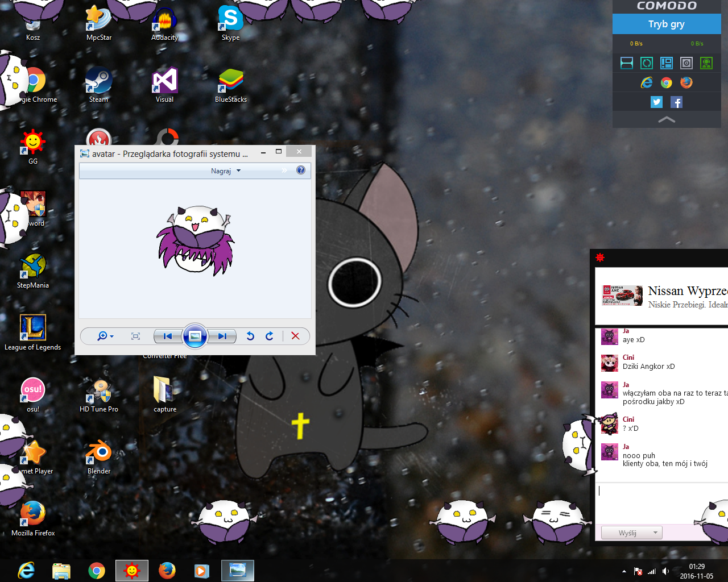Select the Kosz recycle bin desktop icon

tap(33, 28)
